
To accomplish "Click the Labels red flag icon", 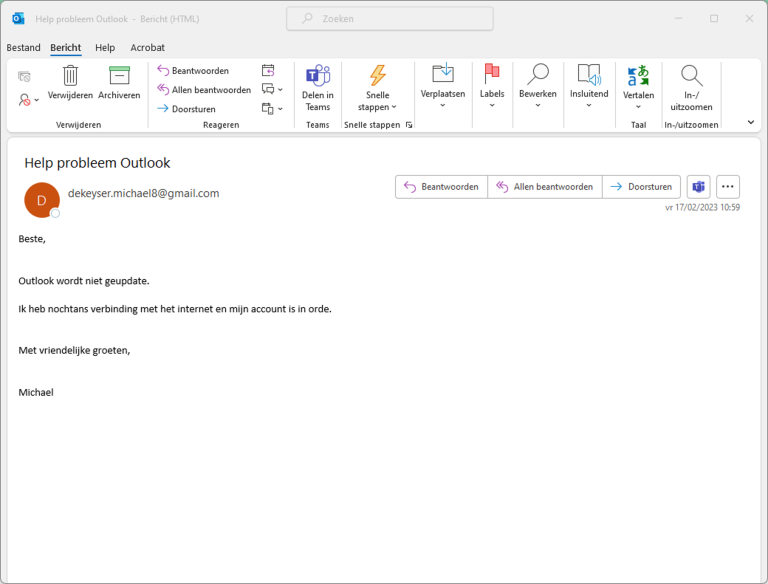I will 492,73.
